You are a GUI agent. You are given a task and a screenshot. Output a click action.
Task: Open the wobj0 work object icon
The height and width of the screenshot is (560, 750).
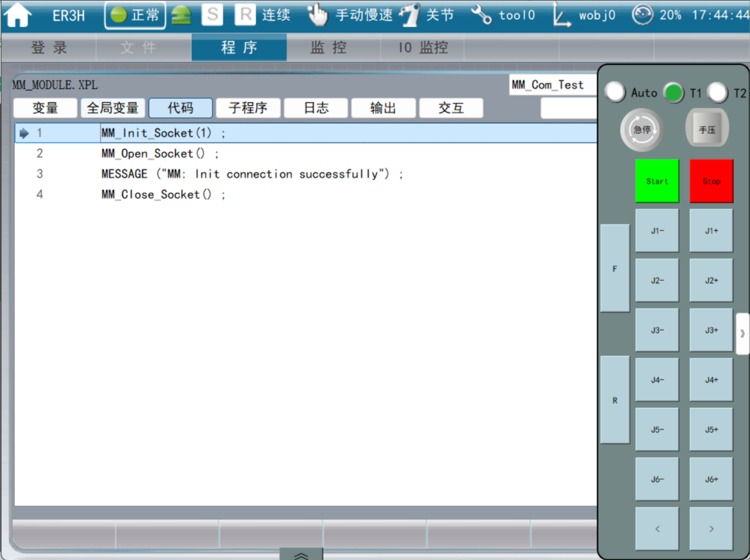click(x=562, y=15)
